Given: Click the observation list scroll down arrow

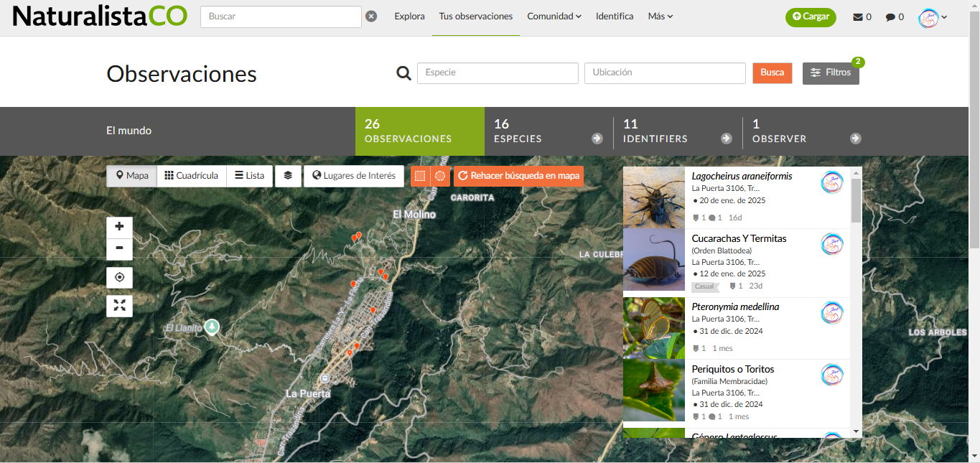Looking at the screenshot, I should [x=856, y=431].
